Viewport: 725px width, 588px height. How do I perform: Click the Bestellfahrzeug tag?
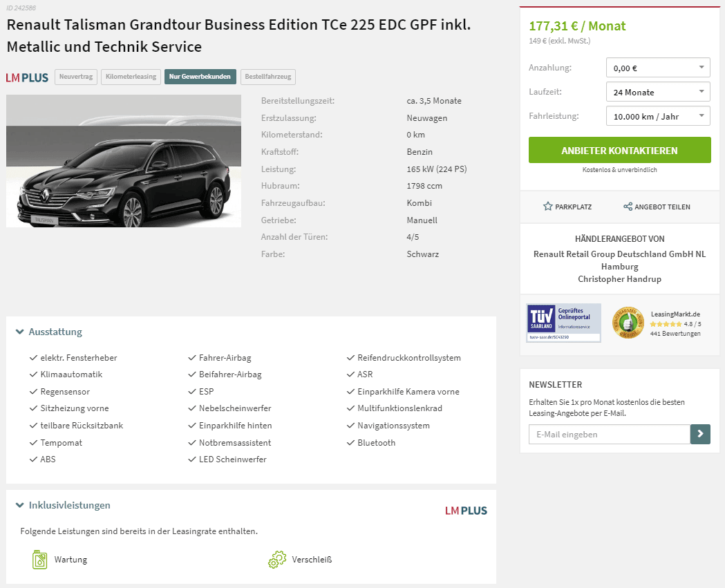[x=267, y=77]
